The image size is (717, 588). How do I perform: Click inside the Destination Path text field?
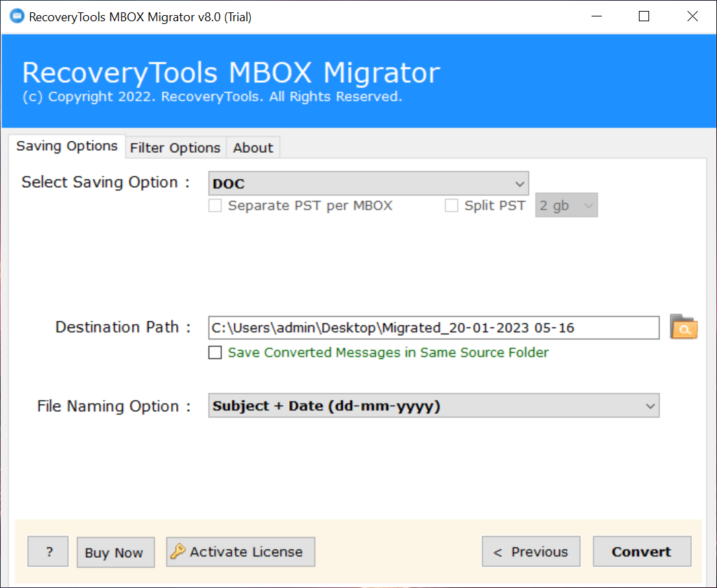[x=433, y=328]
